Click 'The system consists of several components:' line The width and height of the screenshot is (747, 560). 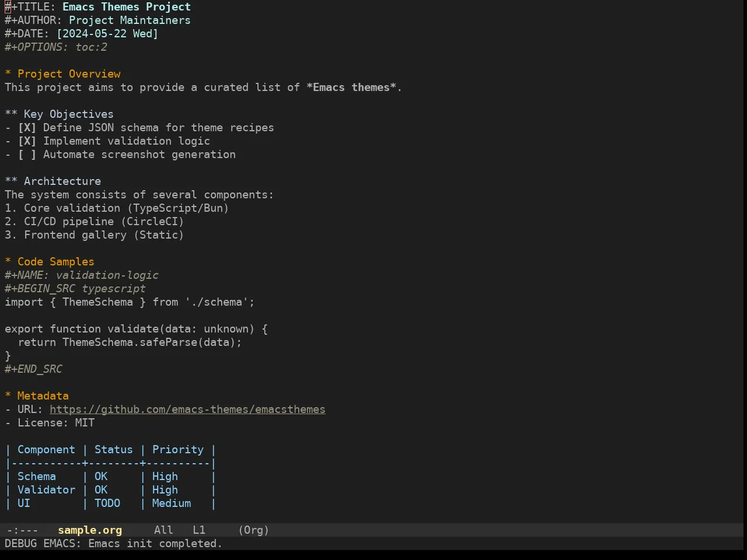coord(139,195)
